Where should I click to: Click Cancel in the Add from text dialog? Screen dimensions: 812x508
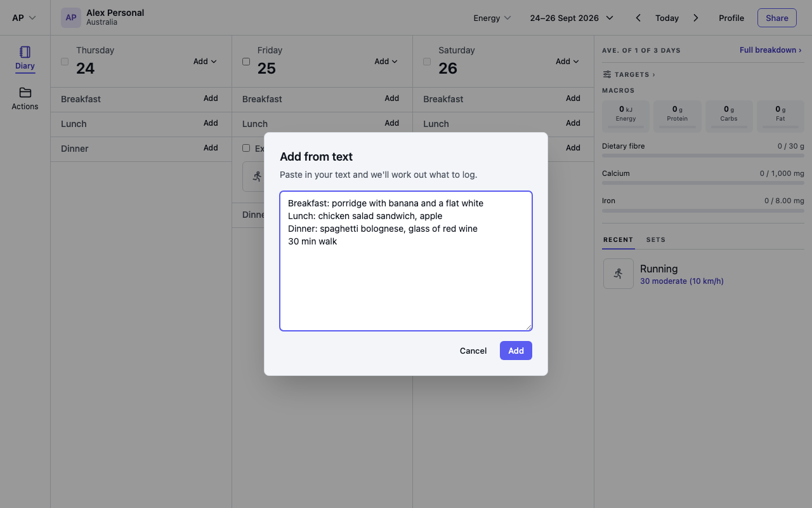pyautogui.click(x=473, y=351)
